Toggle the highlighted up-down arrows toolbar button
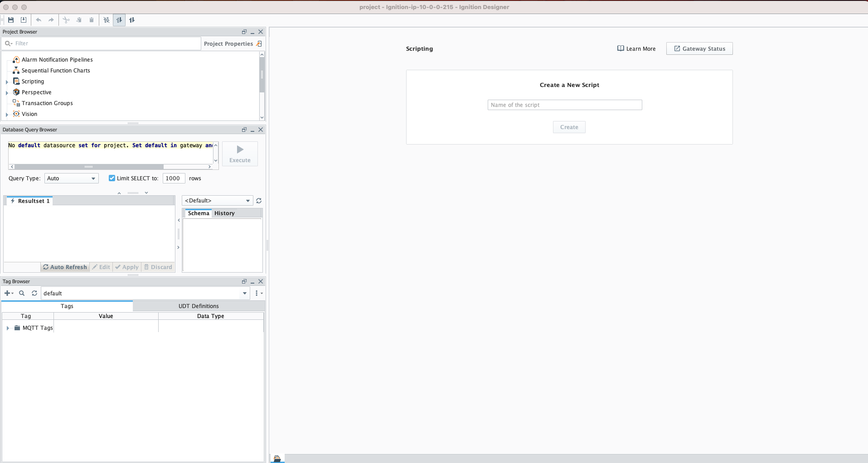 (119, 20)
